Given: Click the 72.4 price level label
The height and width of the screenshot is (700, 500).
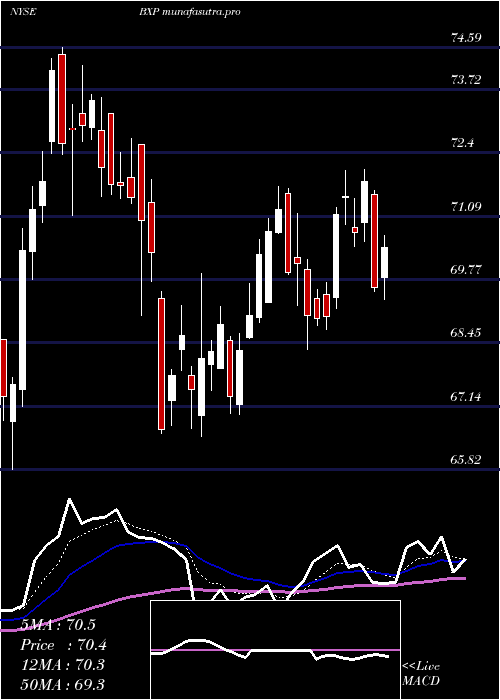Looking at the screenshot, I should 463,143.
